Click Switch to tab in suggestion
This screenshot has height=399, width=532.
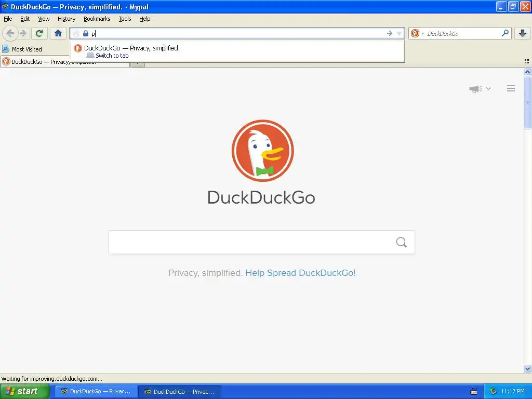pos(112,56)
